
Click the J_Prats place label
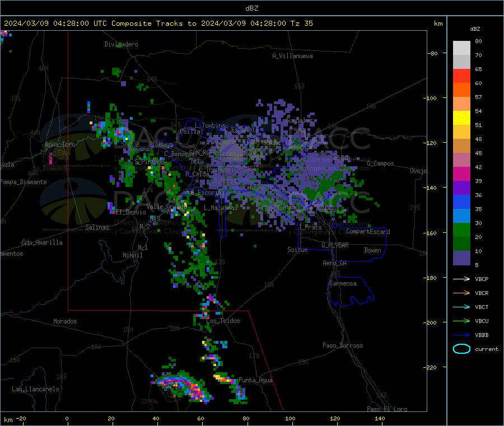click(310, 227)
